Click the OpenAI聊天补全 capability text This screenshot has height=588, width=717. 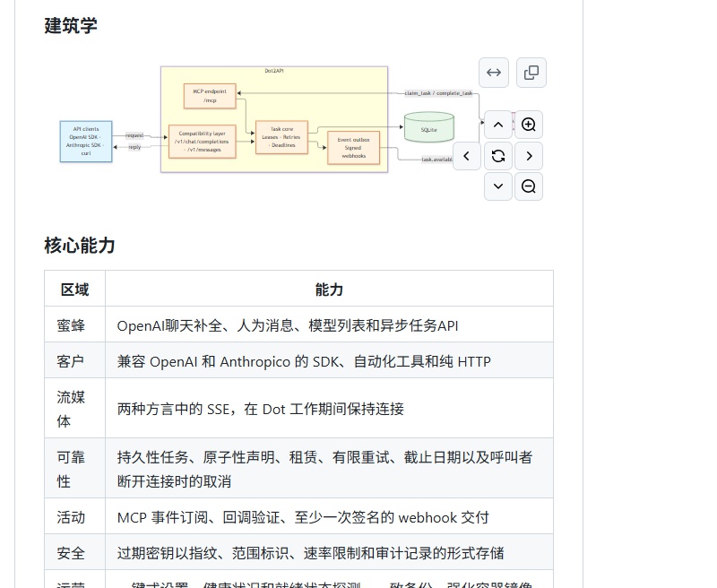click(x=288, y=325)
